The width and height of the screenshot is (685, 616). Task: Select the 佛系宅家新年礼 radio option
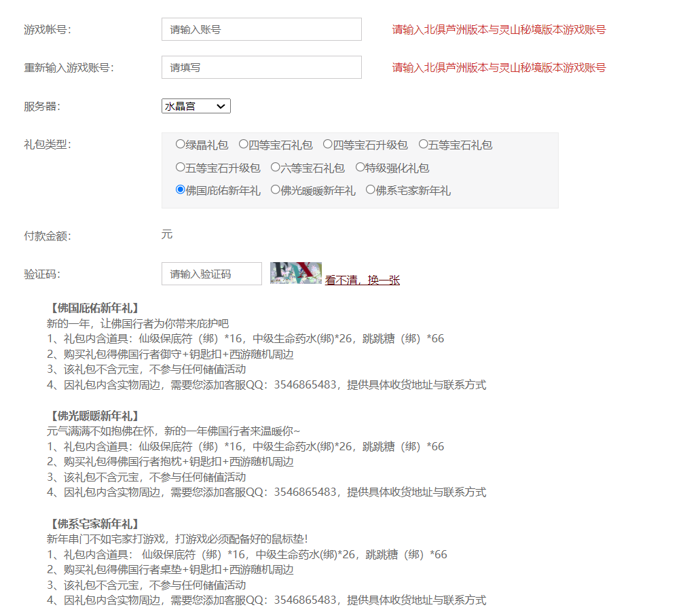pyautogui.click(x=371, y=190)
